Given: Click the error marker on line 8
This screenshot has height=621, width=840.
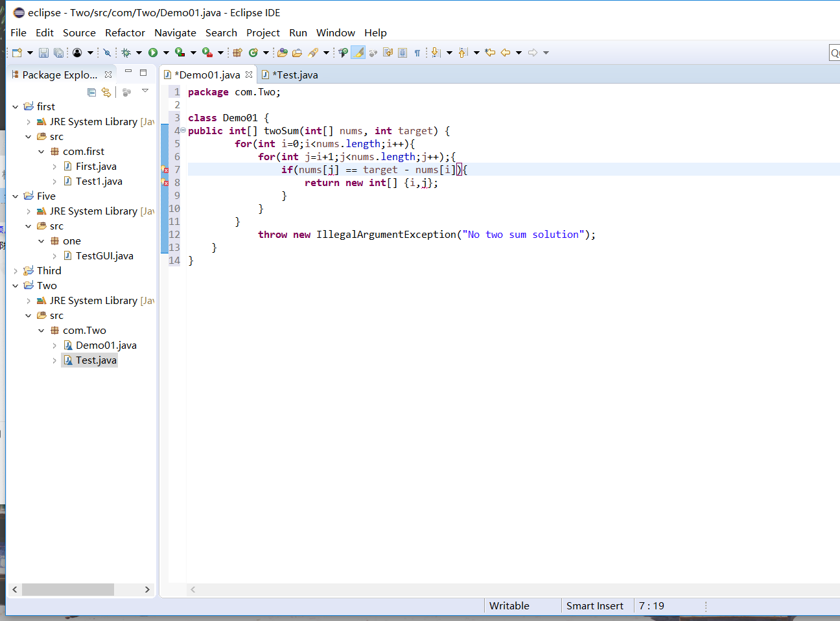Looking at the screenshot, I should point(165,183).
